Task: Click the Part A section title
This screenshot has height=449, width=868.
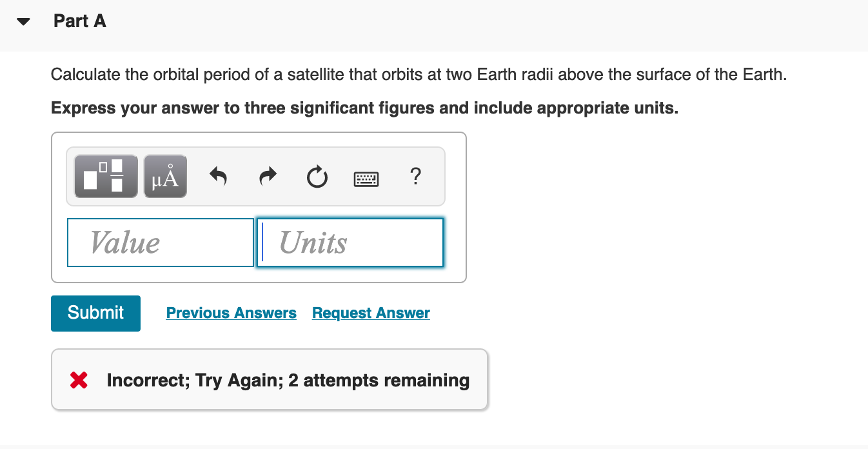Action: pos(79,21)
